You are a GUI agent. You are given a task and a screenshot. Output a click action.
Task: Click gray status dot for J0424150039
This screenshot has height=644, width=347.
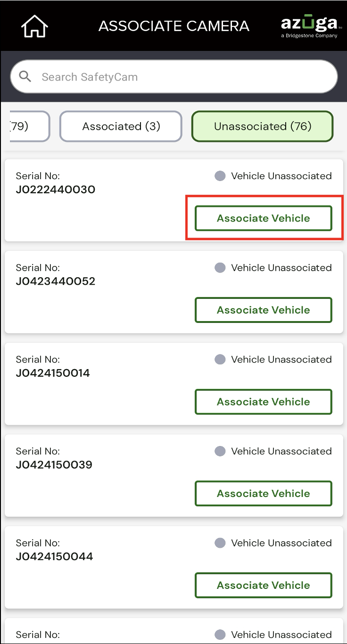[x=220, y=451]
